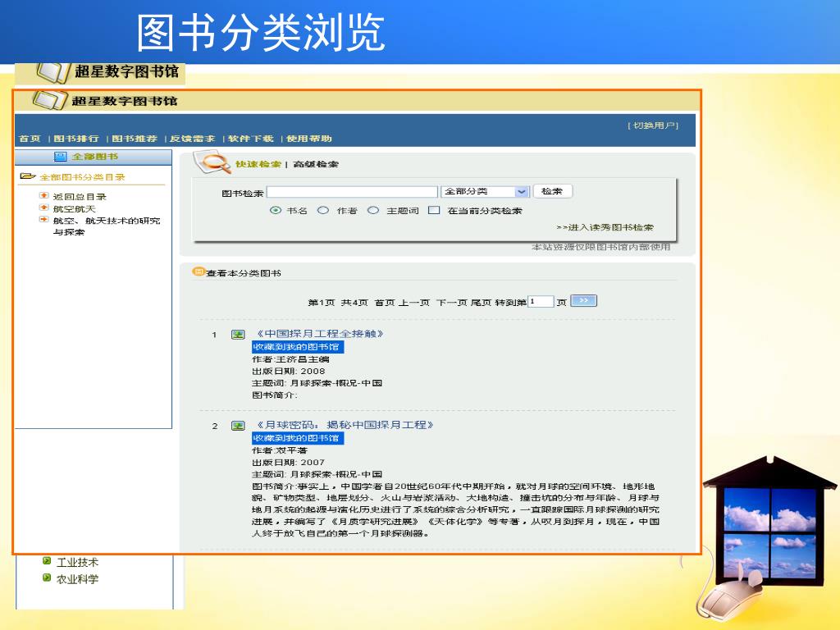Click 首页 in the pagination row

coord(385,303)
